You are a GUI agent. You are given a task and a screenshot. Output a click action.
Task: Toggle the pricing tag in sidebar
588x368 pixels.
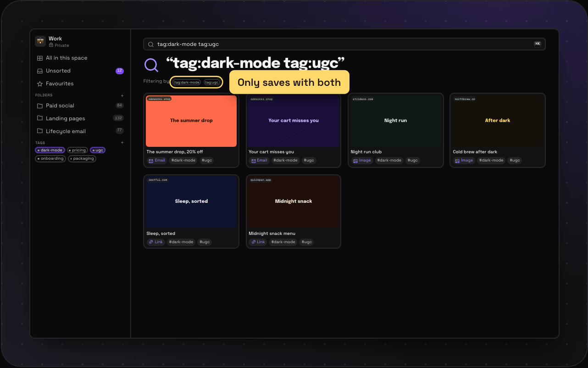[x=78, y=151]
